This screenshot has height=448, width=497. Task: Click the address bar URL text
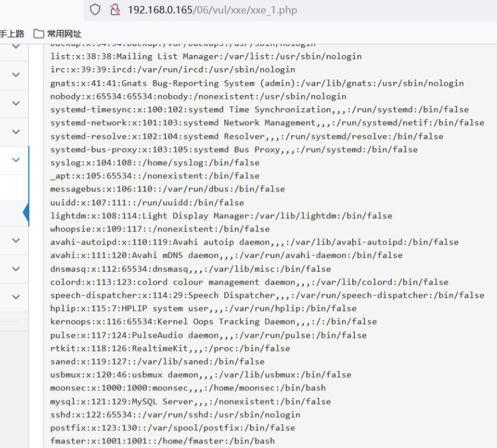click(212, 10)
